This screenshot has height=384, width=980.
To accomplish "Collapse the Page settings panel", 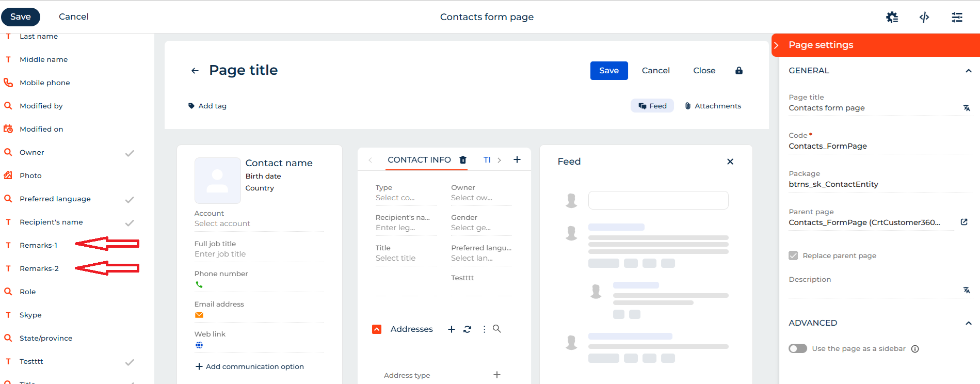I will coord(776,45).
